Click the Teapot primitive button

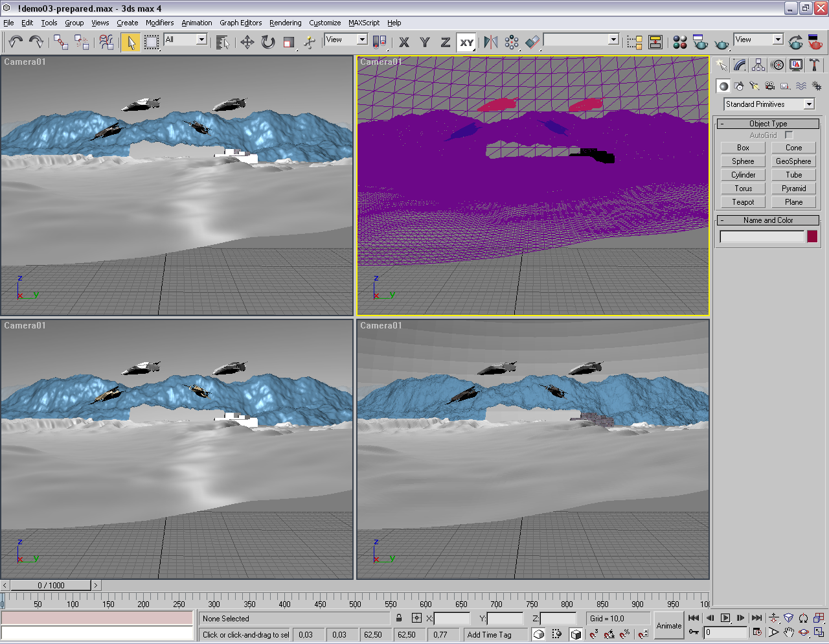[x=743, y=202]
